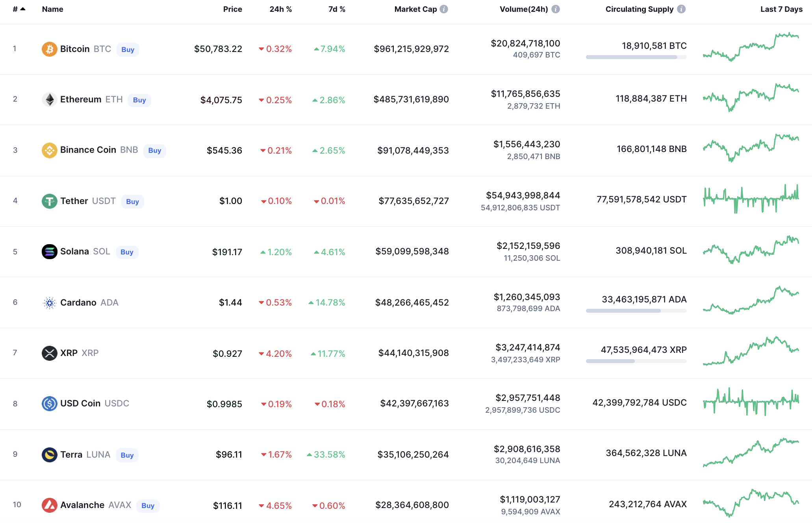
Task: Open the Circulating Supply info icon
Action: click(681, 9)
